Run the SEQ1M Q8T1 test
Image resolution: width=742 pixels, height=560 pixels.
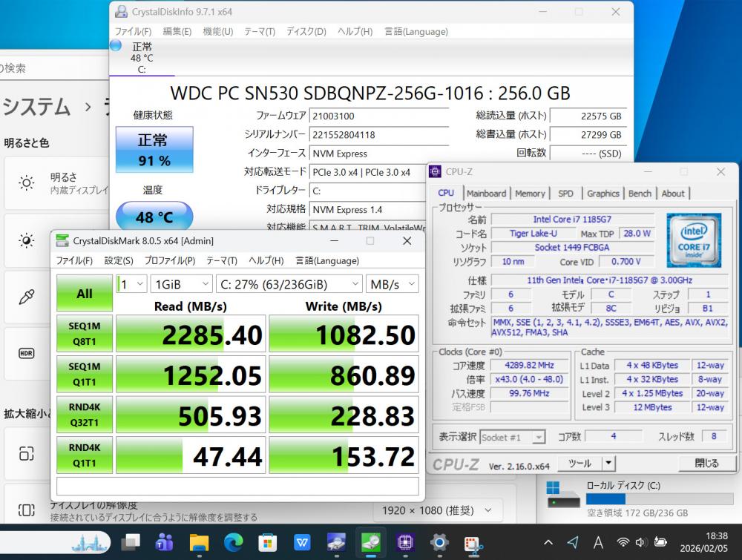85,334
